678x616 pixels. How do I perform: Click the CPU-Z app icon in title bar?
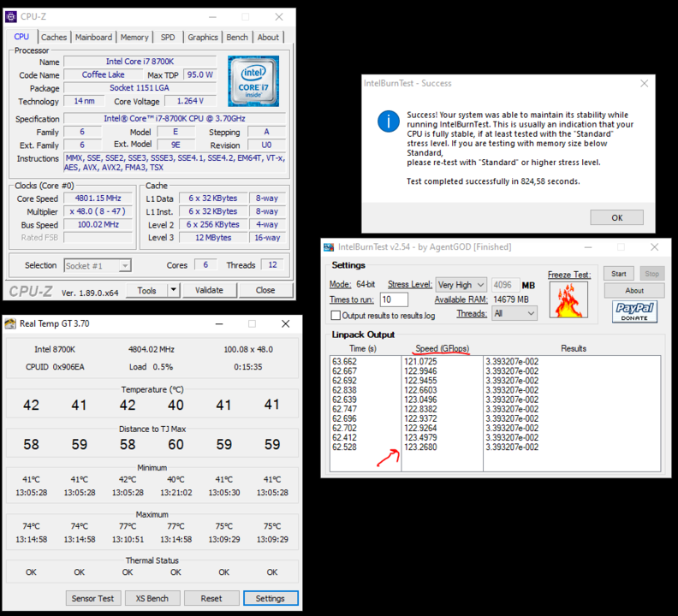coord(11,17)
